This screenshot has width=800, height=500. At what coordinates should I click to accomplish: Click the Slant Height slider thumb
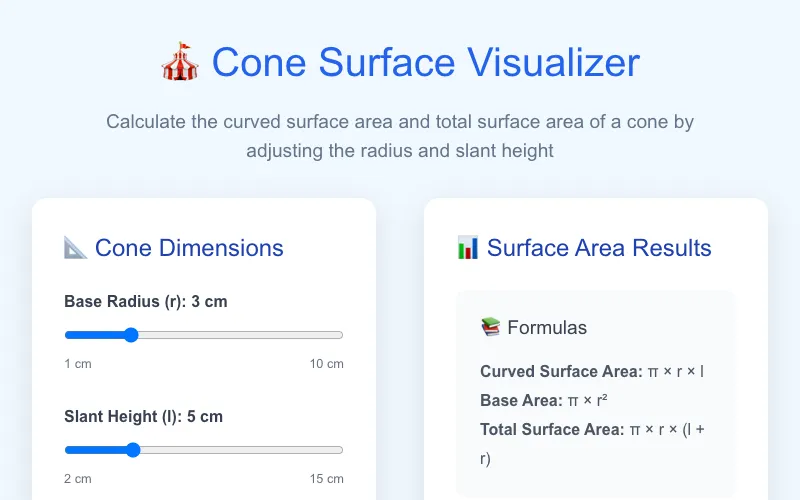(133, 450)
